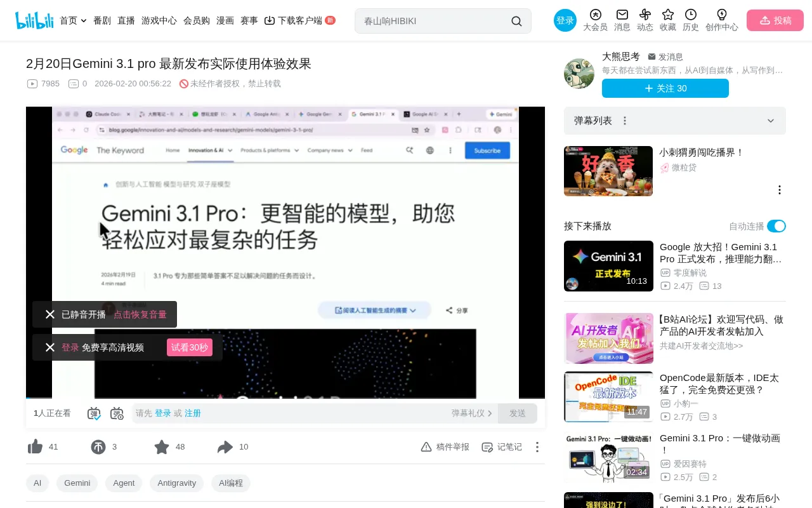Open 游戏中心 in the nav bar

[159, 20]
